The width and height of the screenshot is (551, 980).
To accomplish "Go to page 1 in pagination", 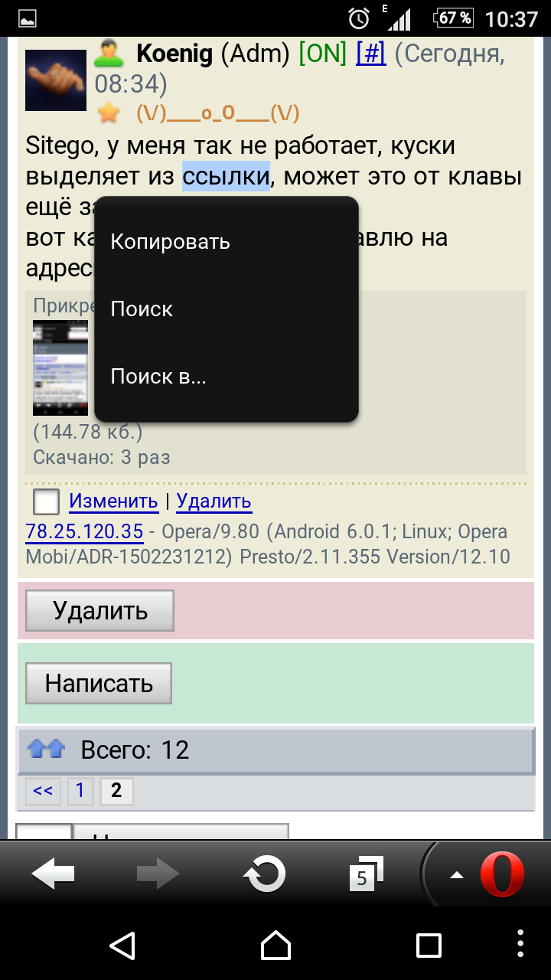I will pyautogui.click(x=80, y=791).
